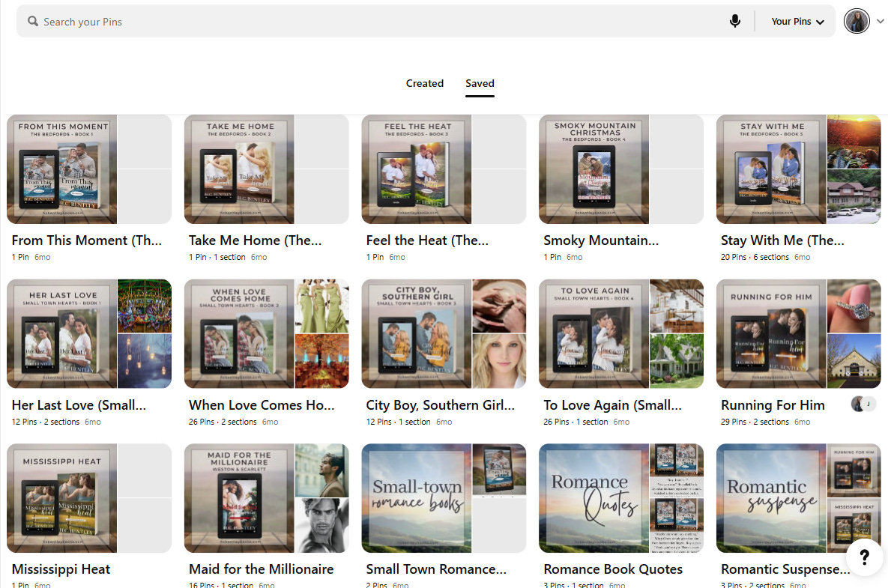Activate voice search microphone icon

pos(734,22)
